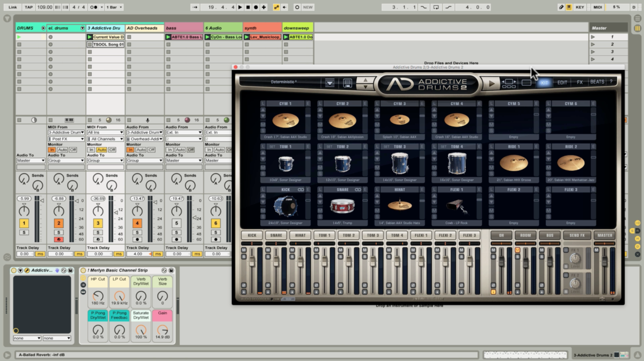Select the KIT page tab

(x=545, y=83)
